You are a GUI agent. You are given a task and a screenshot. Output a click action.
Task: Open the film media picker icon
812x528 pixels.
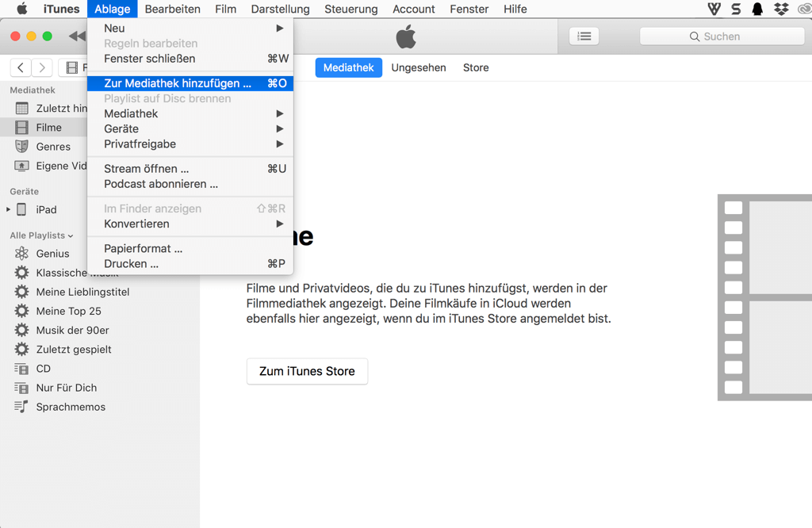tap(72, 67)
